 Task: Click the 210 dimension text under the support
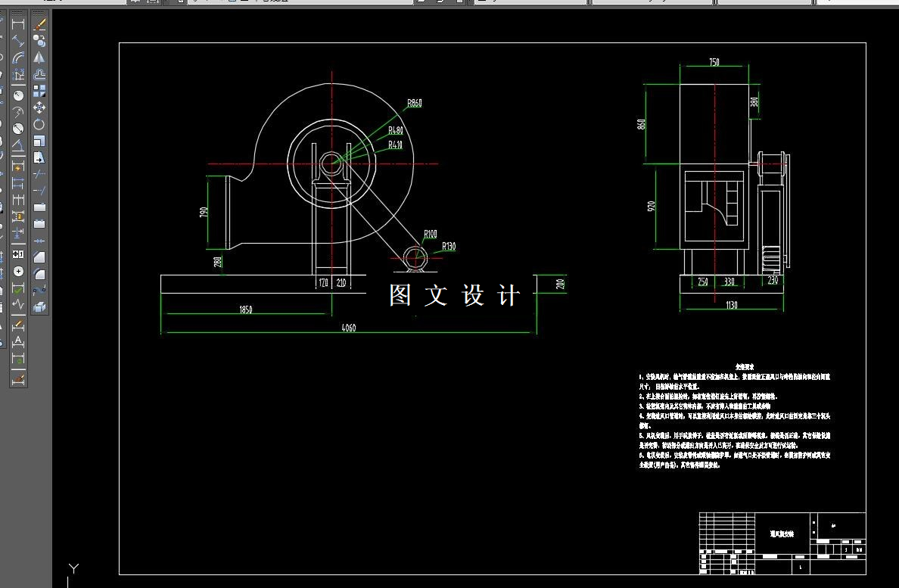pyautogui.click(x=341, y=282)
